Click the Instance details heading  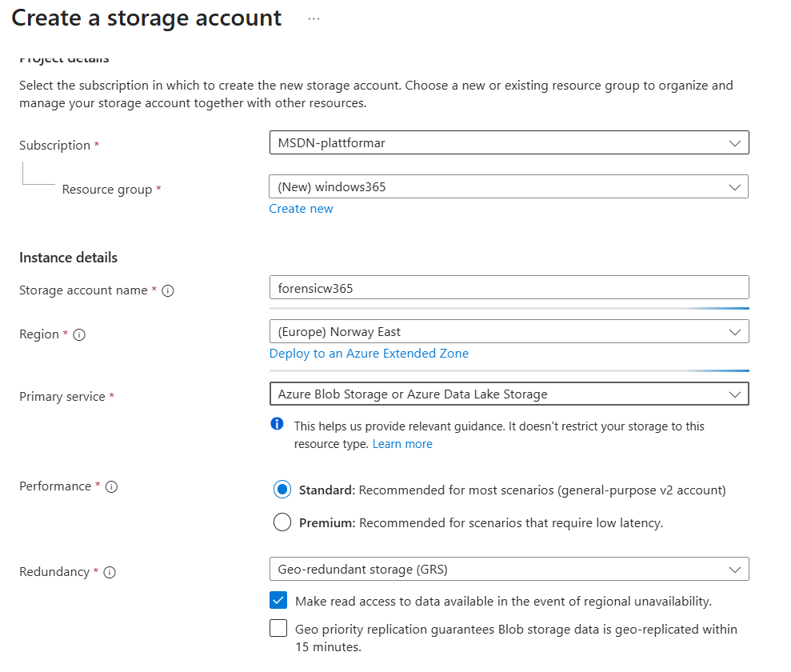68,258
